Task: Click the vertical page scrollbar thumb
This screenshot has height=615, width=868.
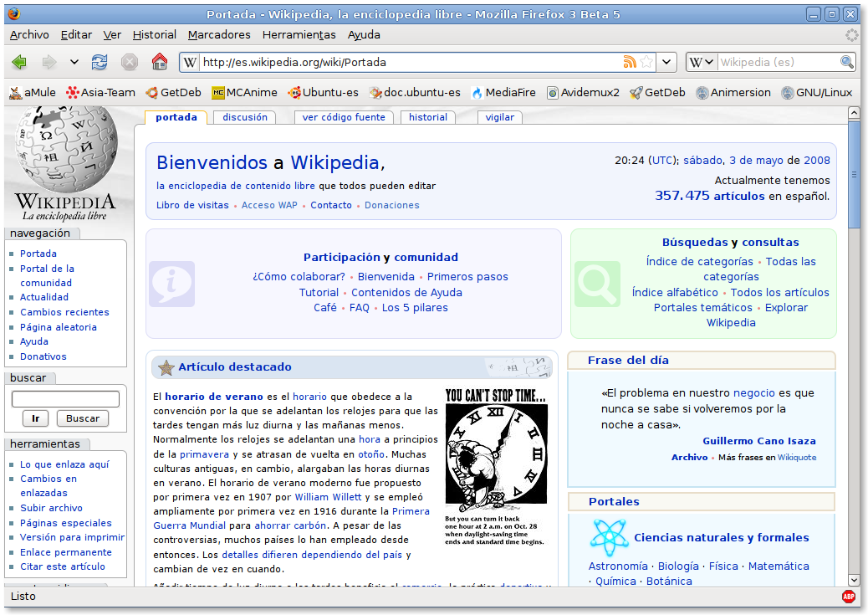Action: (x=853, y=176)
